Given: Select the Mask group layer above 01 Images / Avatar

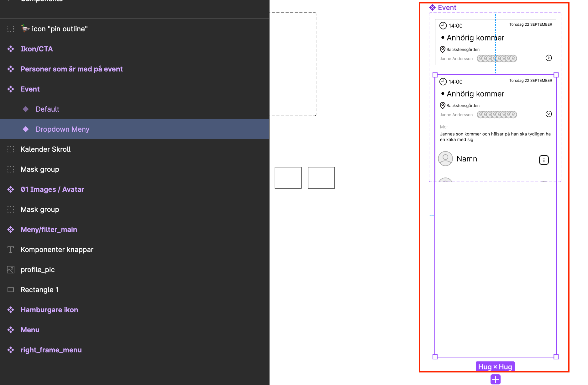Looking at the screenshot, I should coord(134,169).
